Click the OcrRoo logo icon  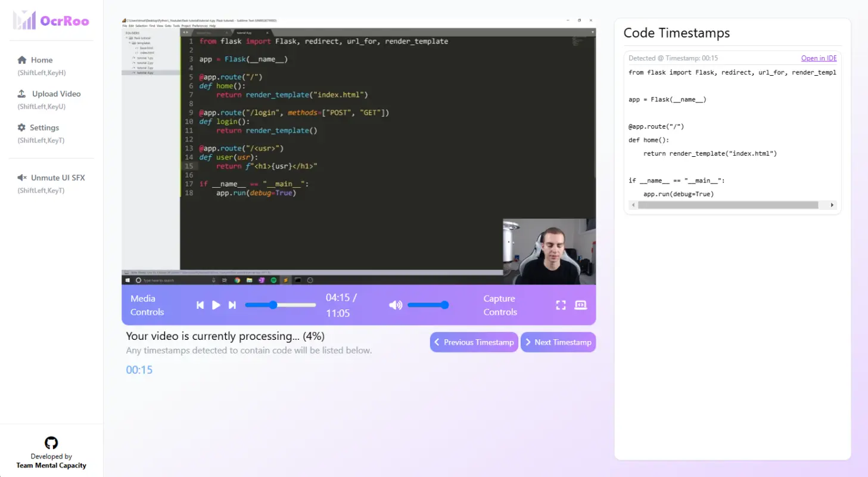tap(24, 20)
